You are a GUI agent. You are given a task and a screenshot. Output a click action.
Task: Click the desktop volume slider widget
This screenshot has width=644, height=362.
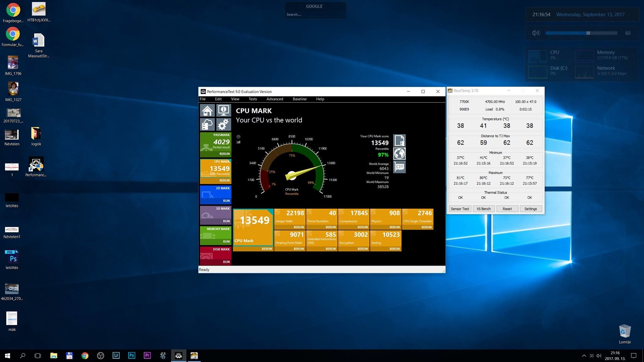581,33
